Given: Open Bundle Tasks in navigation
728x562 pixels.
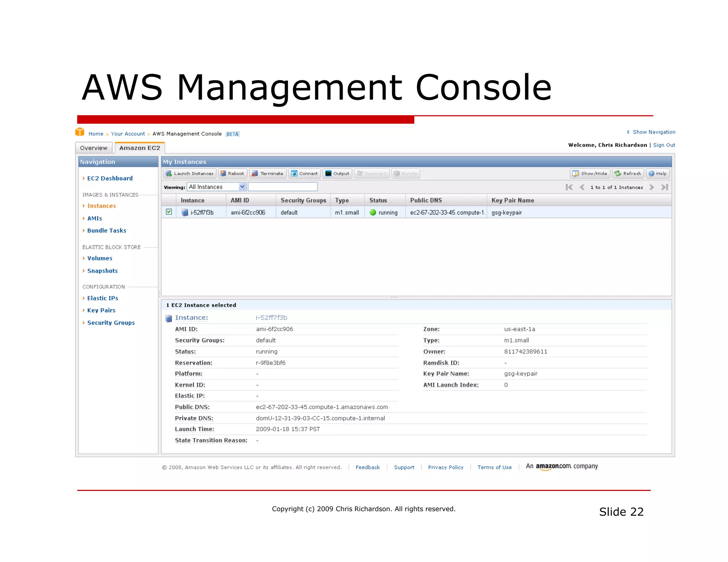Looking at the screenshot, I should pyautogui.click(x=107, y=231).
